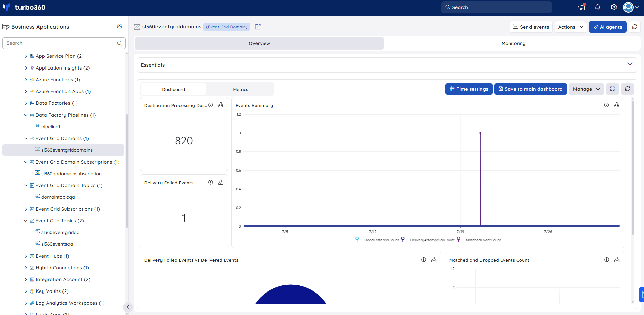Click the sidebar search magnifier icon
This screenshot has height=315, width=644.
tap(119, 43)
